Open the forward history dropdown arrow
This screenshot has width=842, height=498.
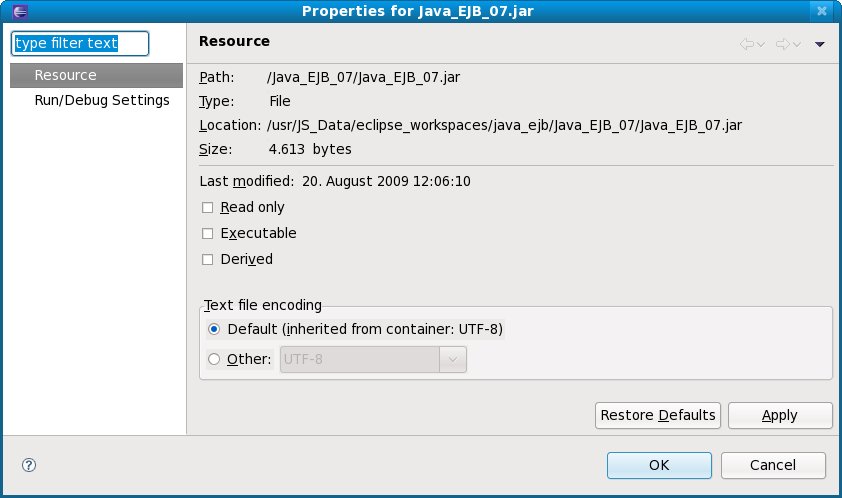click(x=797, y=44)
